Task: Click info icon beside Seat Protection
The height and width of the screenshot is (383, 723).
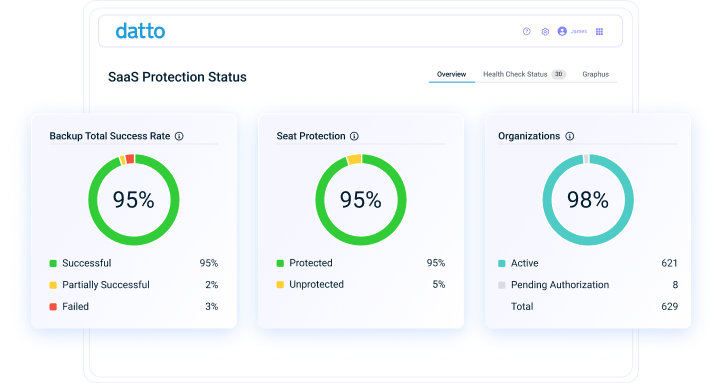Action: pos(354,136)
